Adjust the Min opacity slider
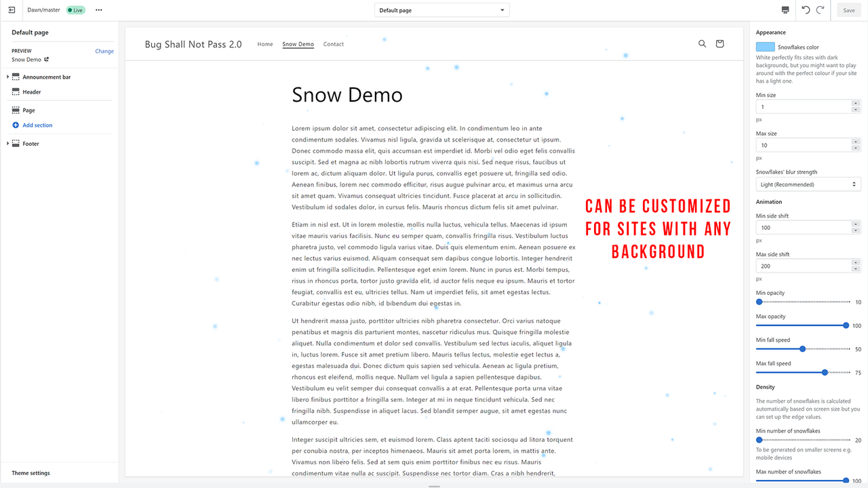 pos(804,302)
